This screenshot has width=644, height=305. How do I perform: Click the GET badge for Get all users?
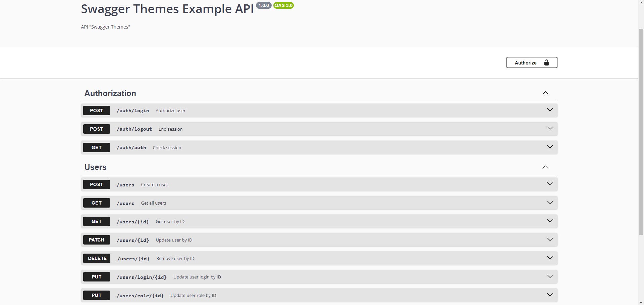[x=97, y=203]
